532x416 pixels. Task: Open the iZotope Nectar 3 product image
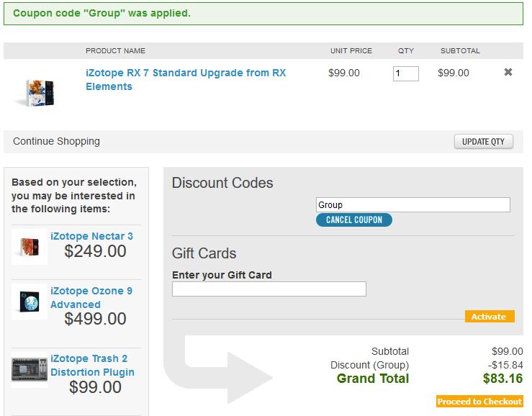pyautogui.click(x=30, y=247)
